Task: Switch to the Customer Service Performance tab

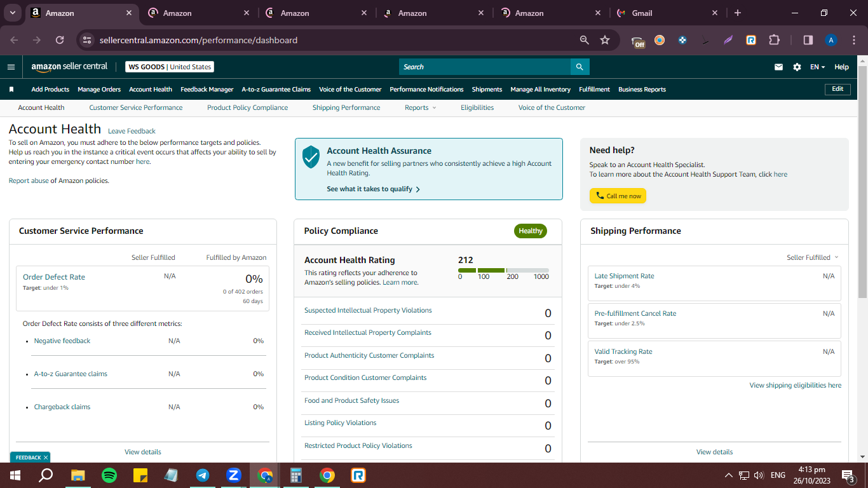Action: (x=136, y=108)
